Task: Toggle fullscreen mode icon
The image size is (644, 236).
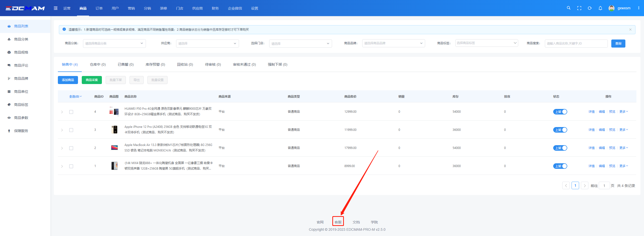Action: (579, 8)
